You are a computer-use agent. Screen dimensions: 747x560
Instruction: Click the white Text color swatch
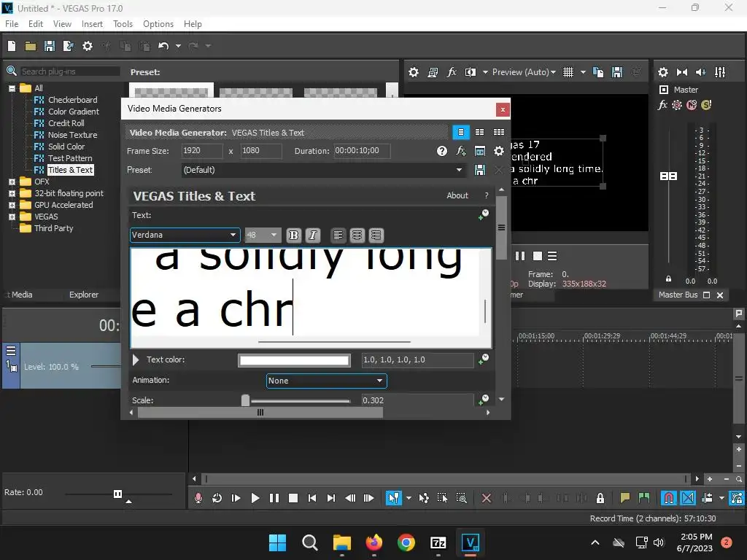[x=294, y=360]
